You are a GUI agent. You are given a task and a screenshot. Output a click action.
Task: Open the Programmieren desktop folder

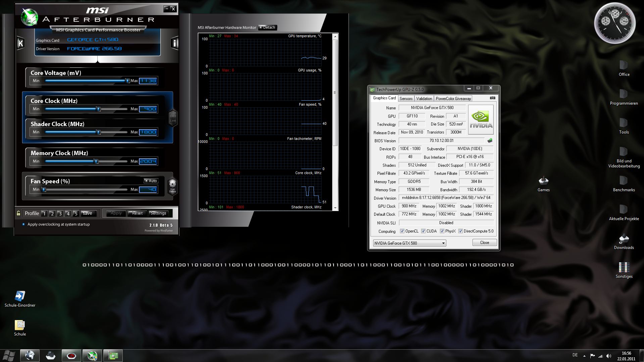tap(624, 97)
